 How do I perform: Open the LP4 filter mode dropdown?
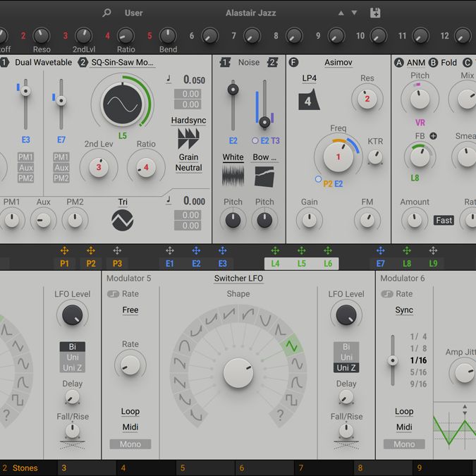(x=309, y=78)
